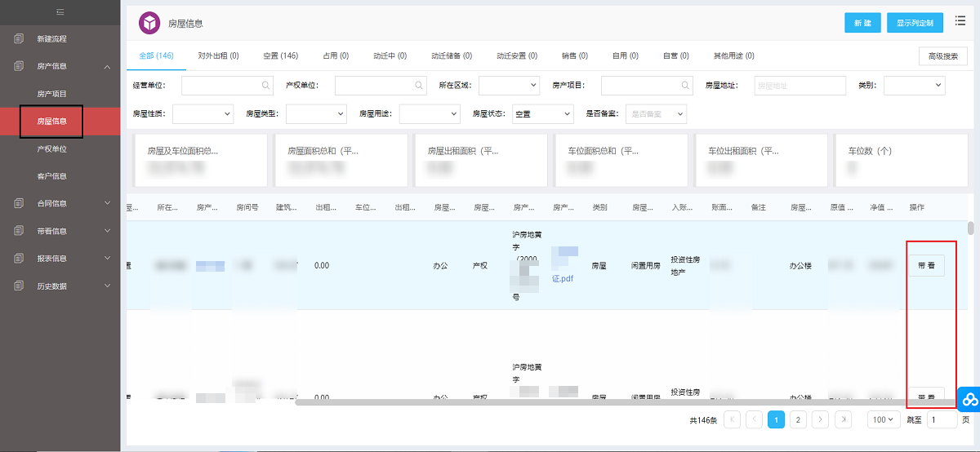Switch to the 动迁中 (0) tab

(x=390, y=55)
